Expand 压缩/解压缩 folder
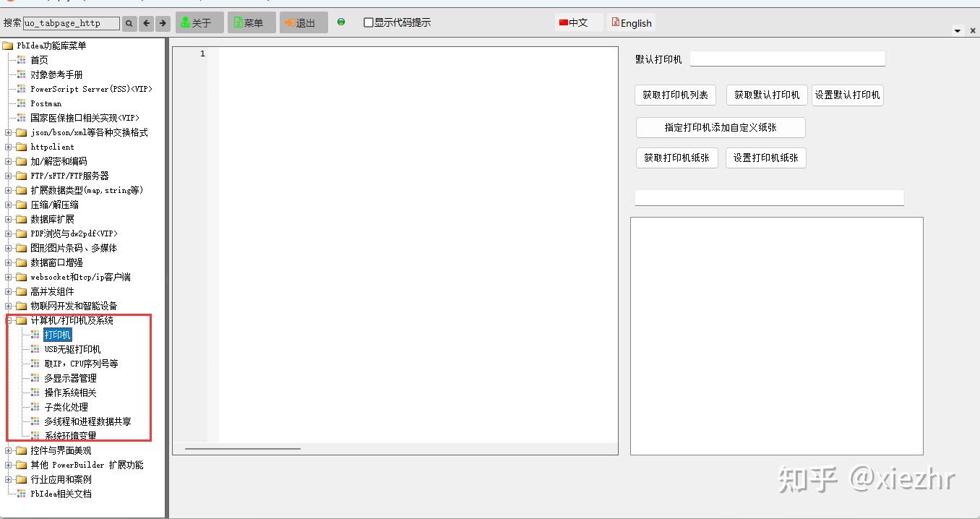980x519 pixels. [9, 205]
